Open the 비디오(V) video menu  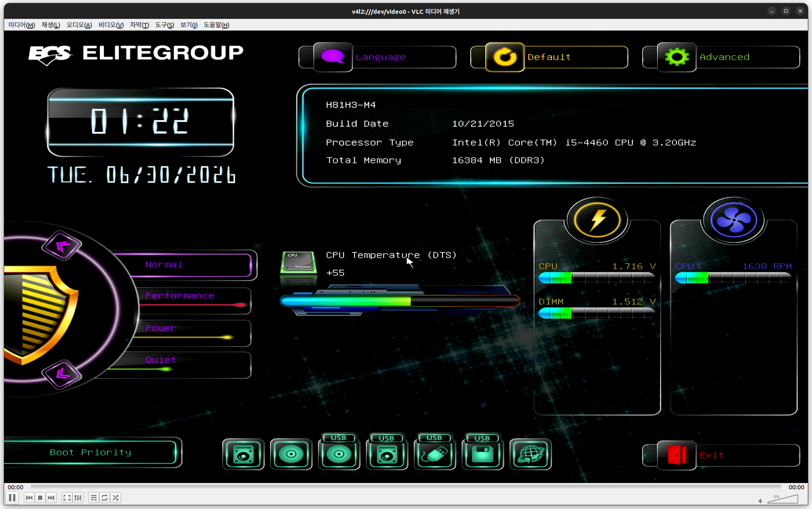point(111,25)
